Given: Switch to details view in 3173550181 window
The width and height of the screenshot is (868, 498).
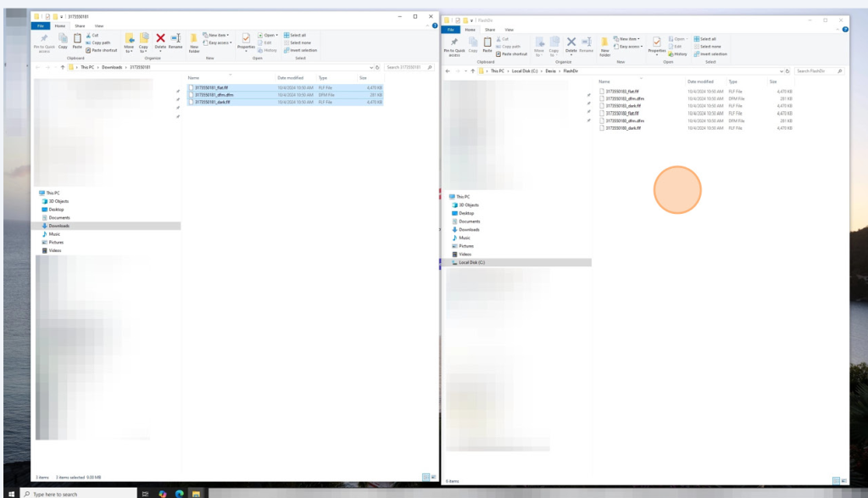Looking at the screenshot, I should (x=426, y=478).
